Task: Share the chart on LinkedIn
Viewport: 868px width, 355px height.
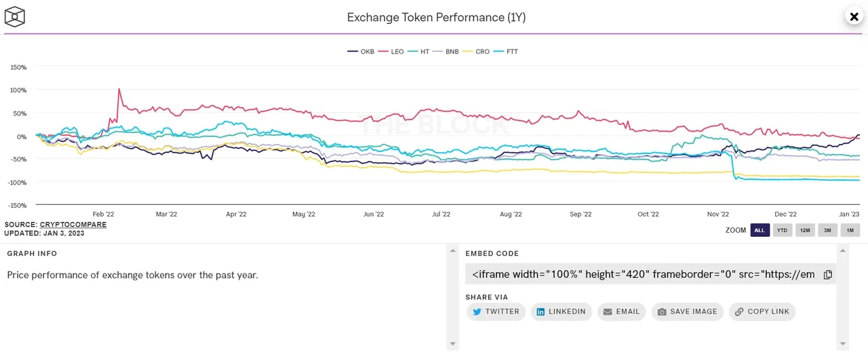Action: tap(561, 312)
